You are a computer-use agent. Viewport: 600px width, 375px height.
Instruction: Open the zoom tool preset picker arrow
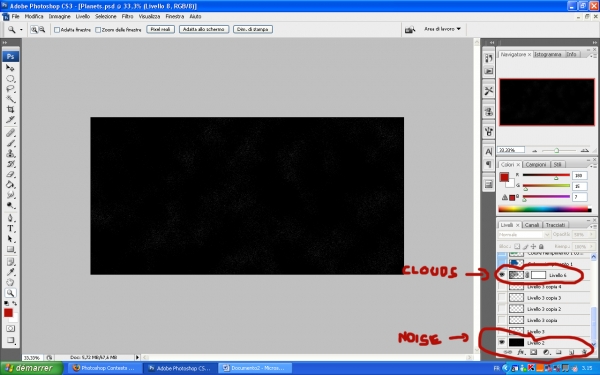[21, 29]
